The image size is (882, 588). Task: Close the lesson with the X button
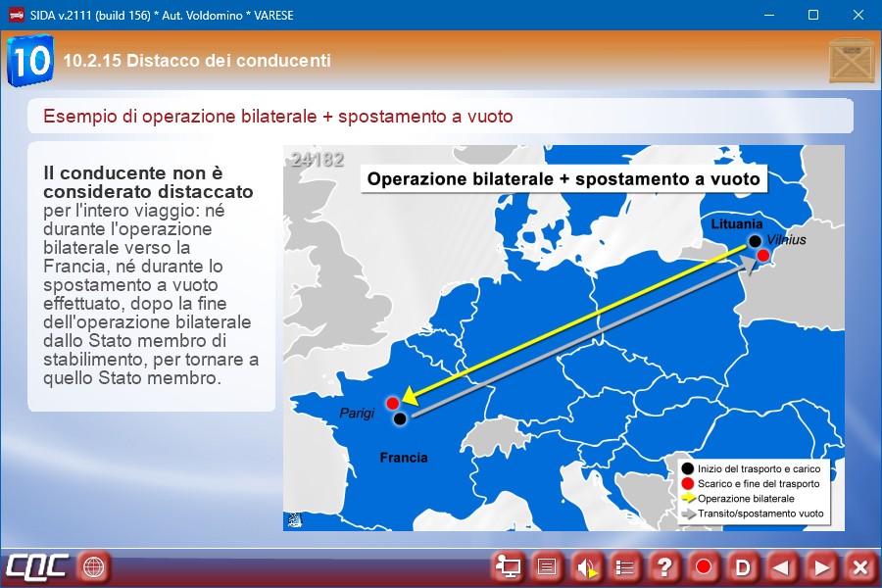click(x=859, y=566)
